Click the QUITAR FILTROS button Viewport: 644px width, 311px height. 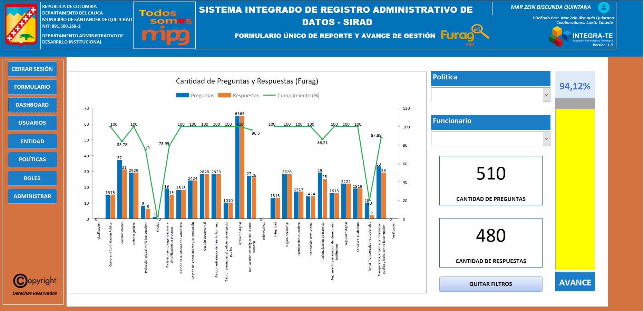pos(491,284)
